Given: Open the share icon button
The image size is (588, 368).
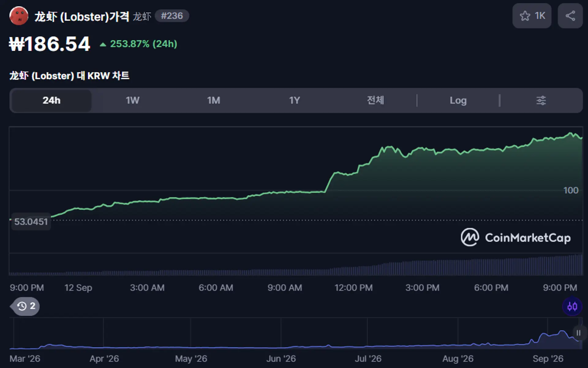Looking at the screenshot, I should coord(570,16).
